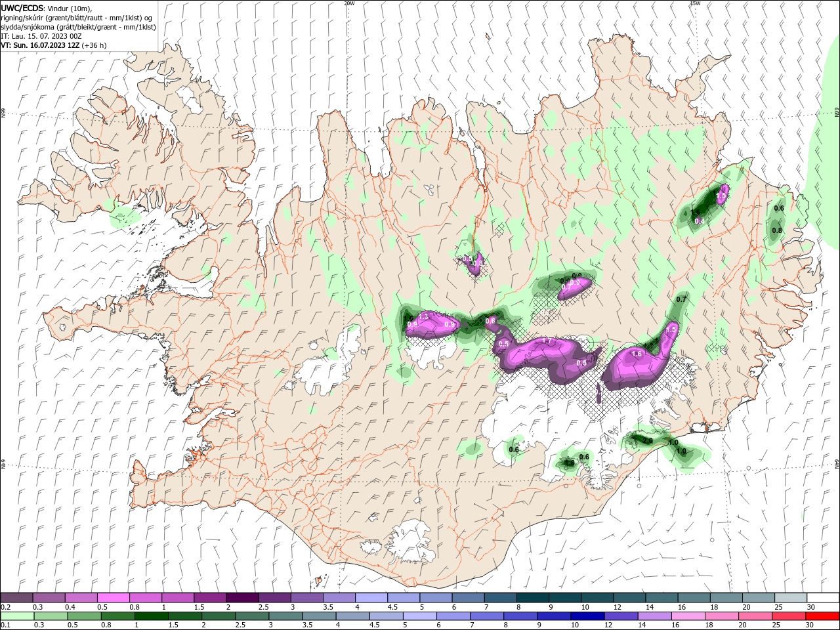Click the slydda/snjókoma legend description line

point(78,27)
